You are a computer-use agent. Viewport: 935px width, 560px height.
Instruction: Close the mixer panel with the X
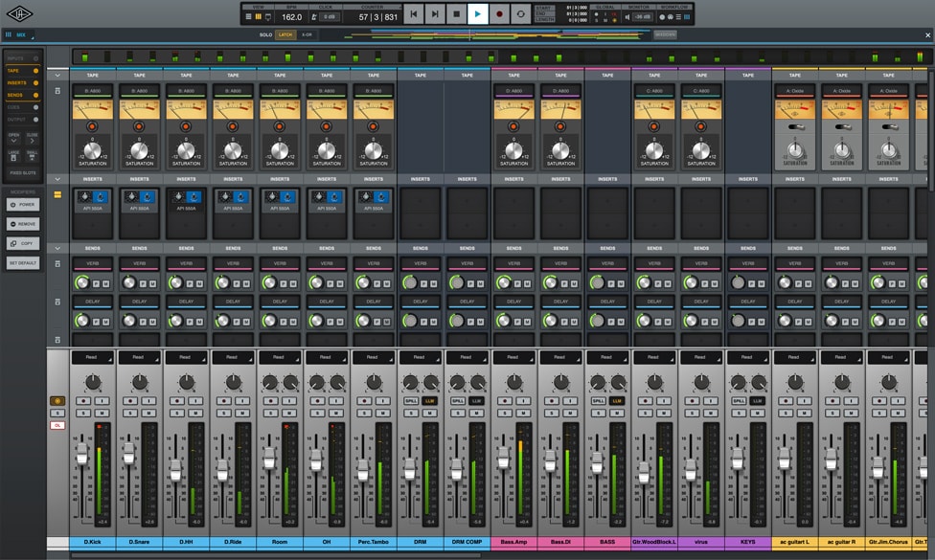(928, 35)
